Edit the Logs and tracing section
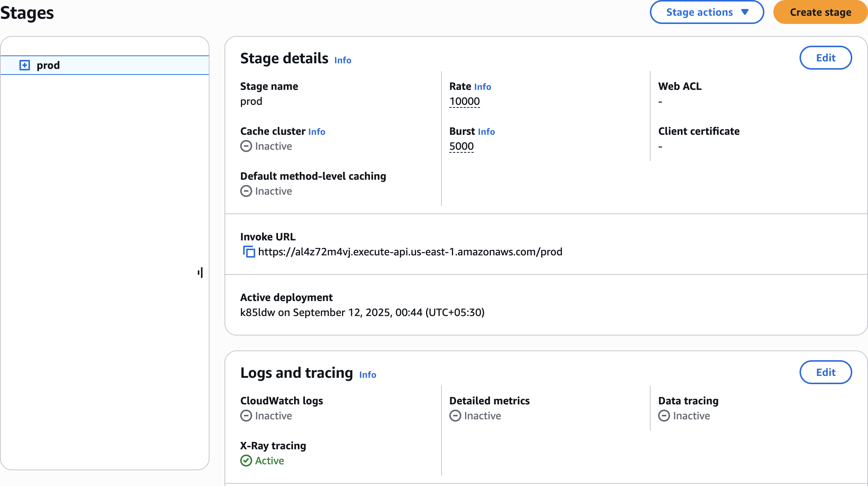 (825, 372)
